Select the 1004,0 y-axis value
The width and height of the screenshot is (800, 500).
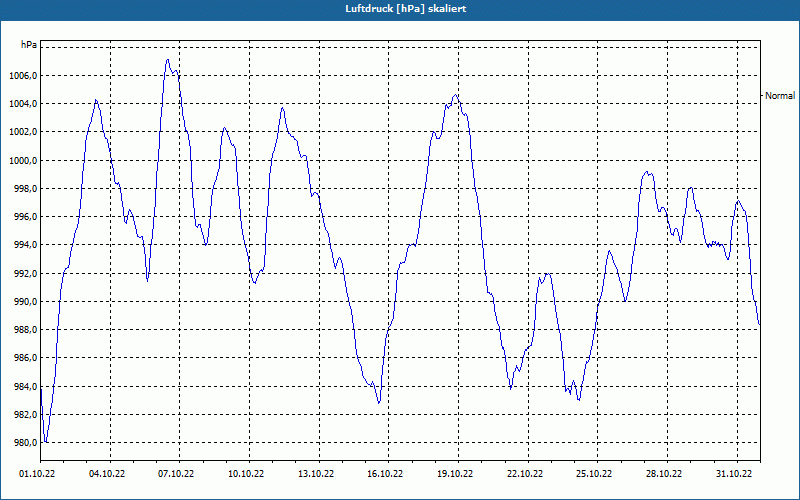(23, 104)
